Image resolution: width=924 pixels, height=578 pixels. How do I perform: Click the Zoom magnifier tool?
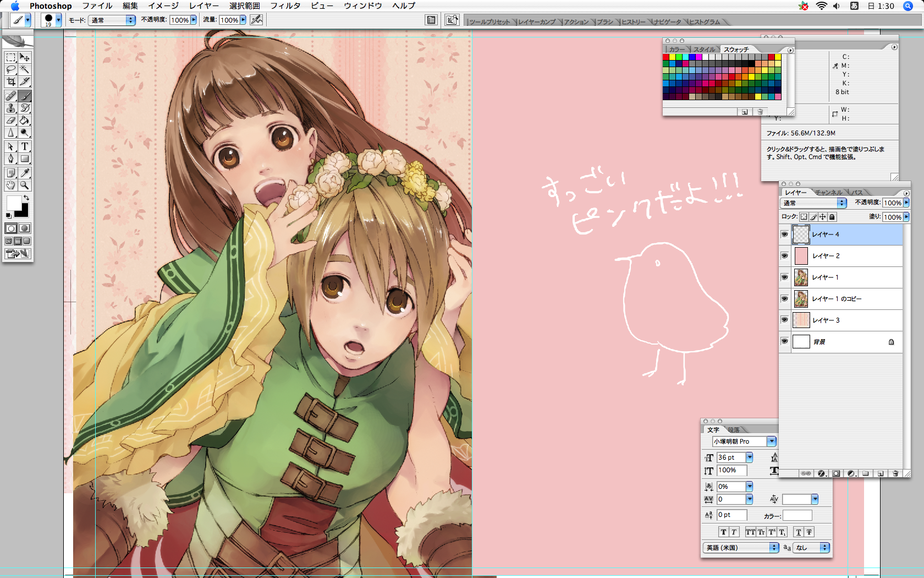click(25, 186)
